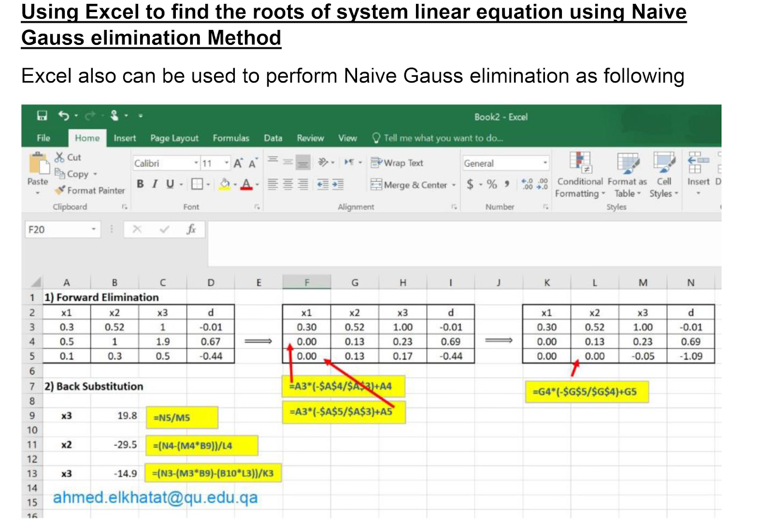Expand the Name Box dropdown arrow

tap(94, 229)
